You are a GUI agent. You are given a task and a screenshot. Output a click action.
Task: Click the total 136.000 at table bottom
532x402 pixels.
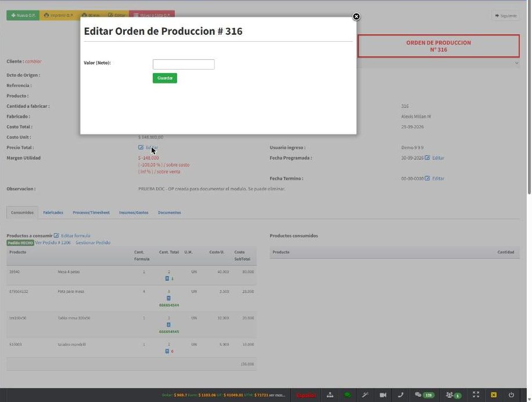pyautogui.click(x=247, y=364)
